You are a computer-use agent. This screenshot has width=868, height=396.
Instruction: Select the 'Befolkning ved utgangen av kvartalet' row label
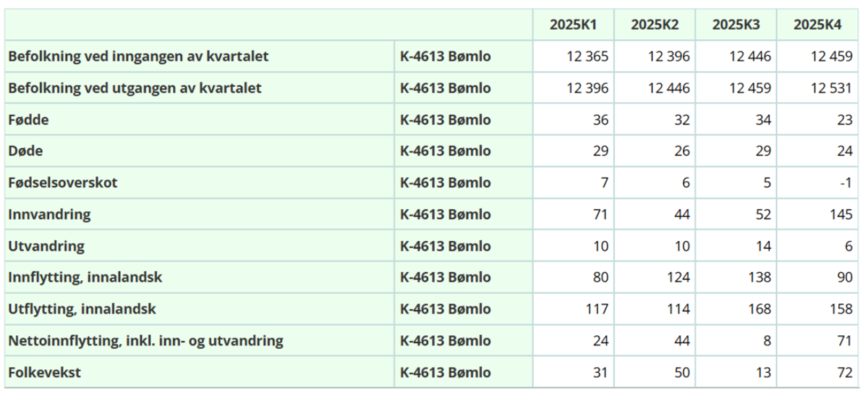pos(135,88)
